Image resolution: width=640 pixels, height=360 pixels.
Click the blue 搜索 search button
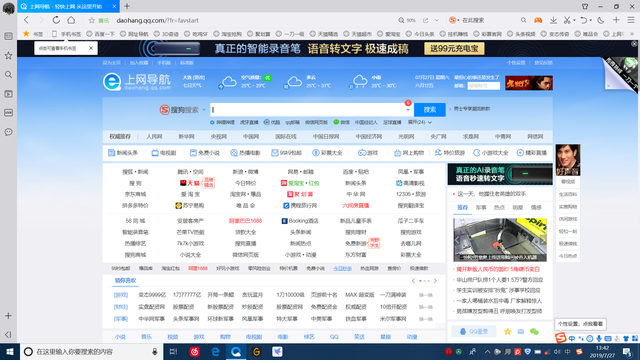click(429, 109)
